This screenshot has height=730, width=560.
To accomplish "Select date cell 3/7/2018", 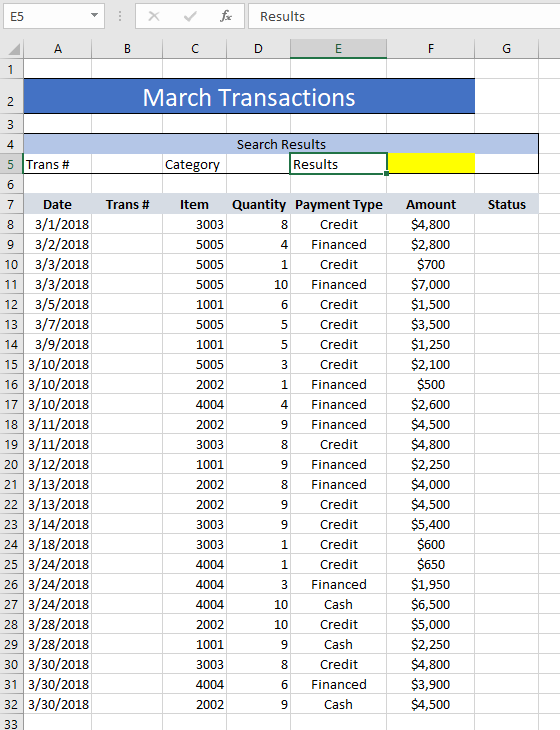I will click(x=58, y=324).
